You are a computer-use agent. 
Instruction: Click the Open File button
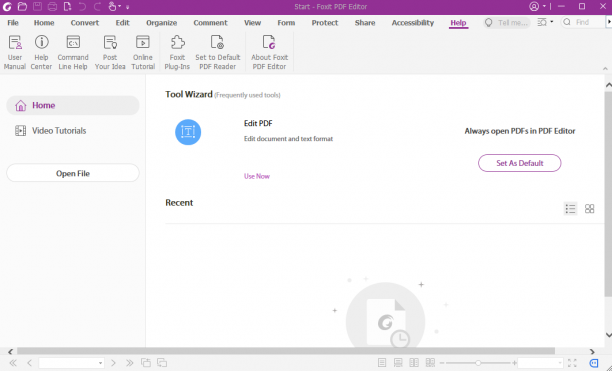point(73,173)
